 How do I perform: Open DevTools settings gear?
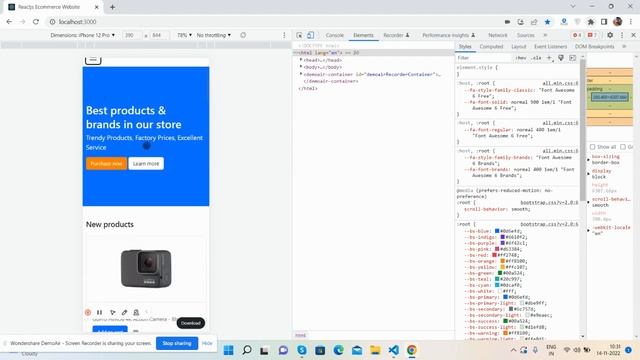click(x=610, y=35)
